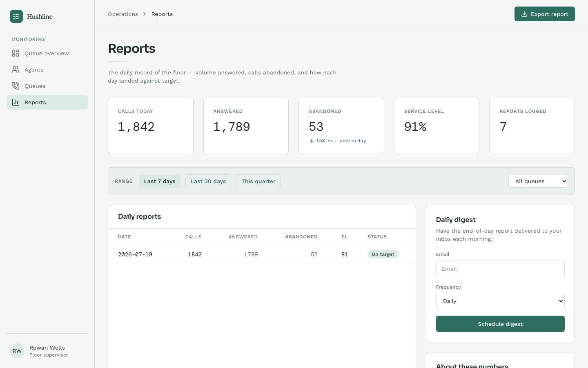Click the DATE column header

point(125,237)
